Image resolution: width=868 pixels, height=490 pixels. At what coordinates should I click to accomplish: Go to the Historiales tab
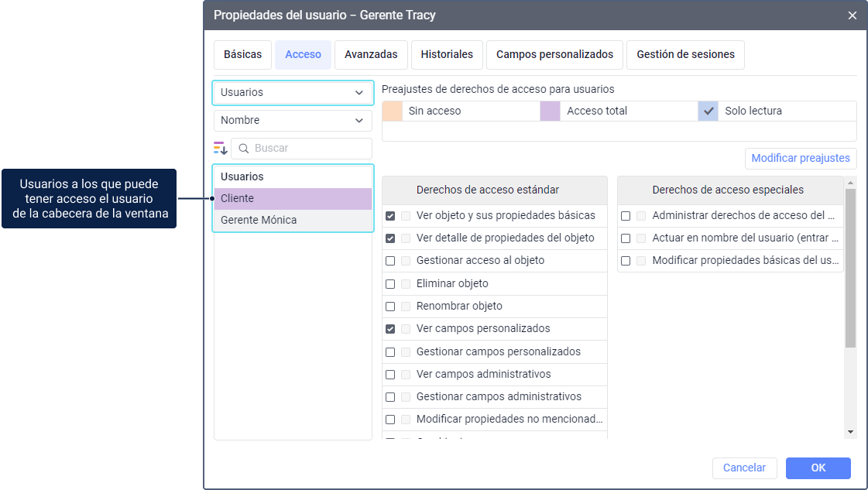pyautogui.click(x=447, y=55)
